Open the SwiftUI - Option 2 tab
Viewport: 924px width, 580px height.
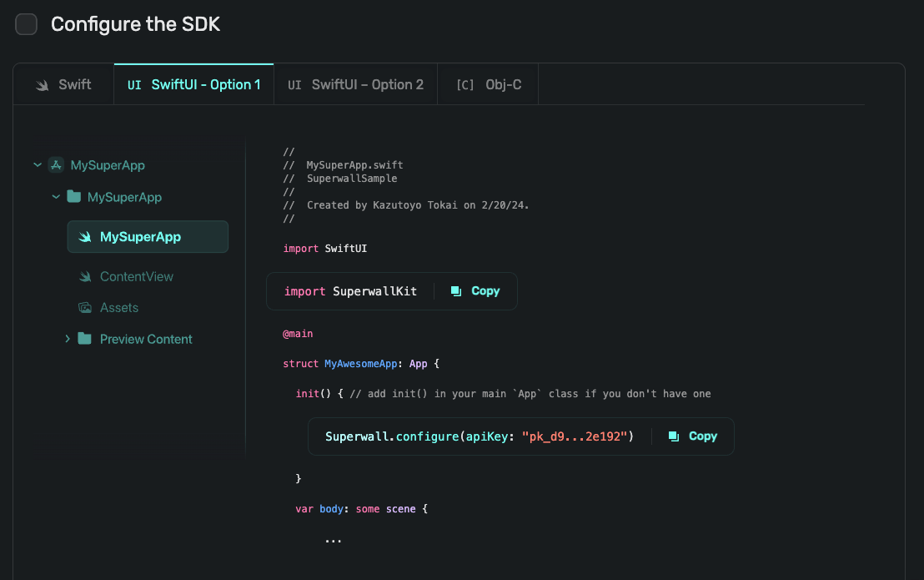355,84
